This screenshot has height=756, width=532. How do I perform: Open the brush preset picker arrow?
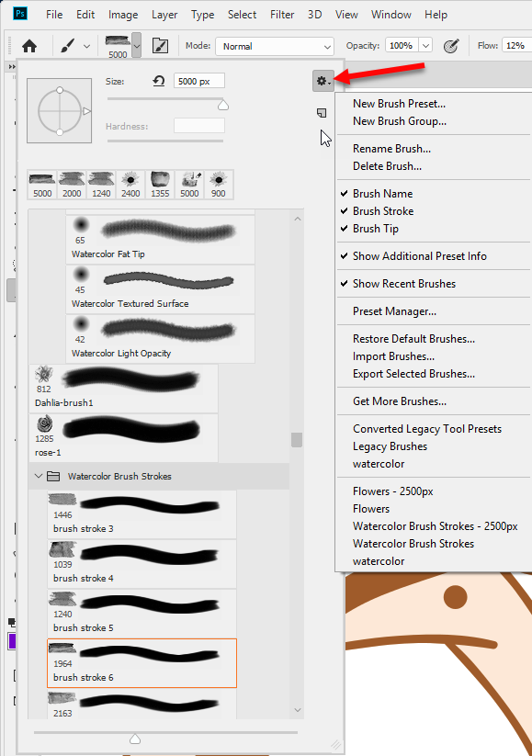click(x=137, y=46)
